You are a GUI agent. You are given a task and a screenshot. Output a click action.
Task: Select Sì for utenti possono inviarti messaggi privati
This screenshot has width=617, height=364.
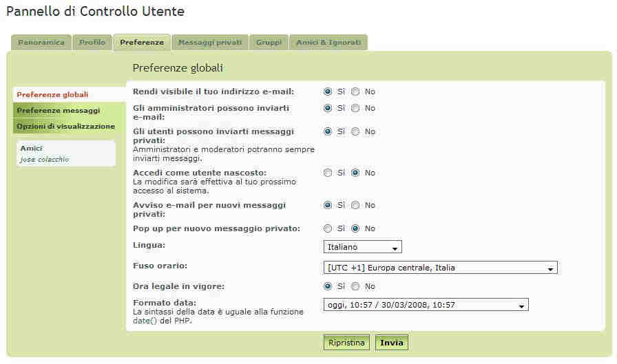coord(327,131)
